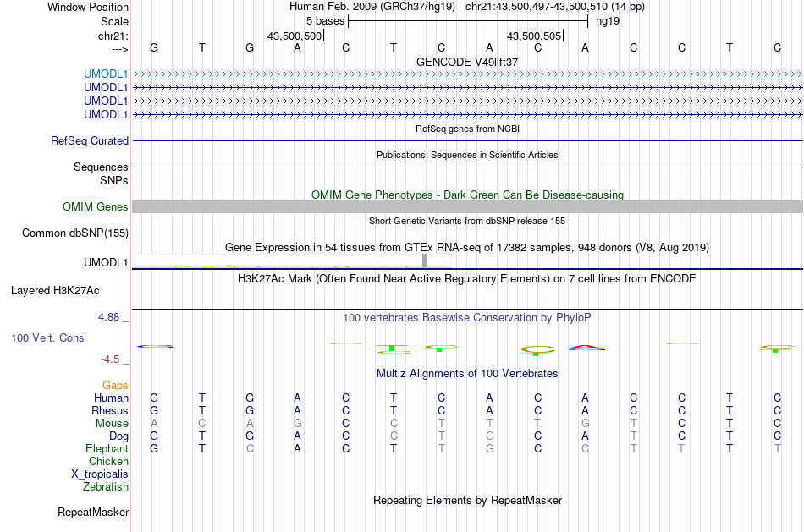The image size is (804, 532).
Task: Select the Elephant row label
Action: tap(107, 448)
